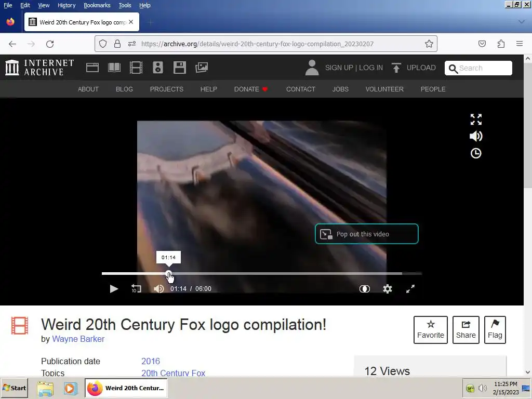The image size is (532, 399).
Task: Enter fullscreen video mode
Action: click(x=410, y=289)
